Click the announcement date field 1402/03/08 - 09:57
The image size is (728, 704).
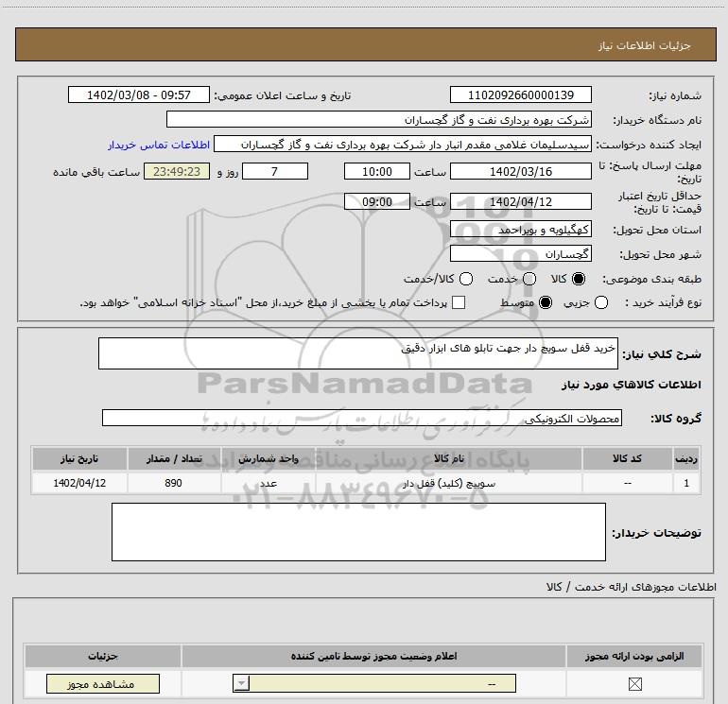139,94
